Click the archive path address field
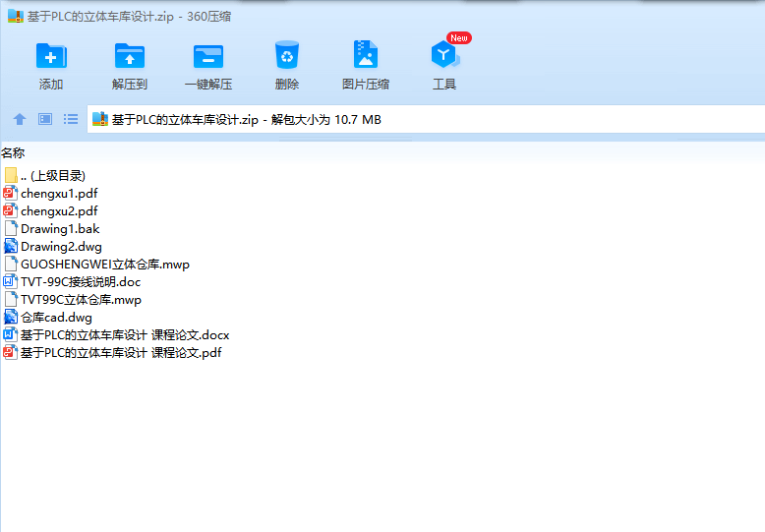The width and height of the screenshot is (765, 532). tap(426, 119)
